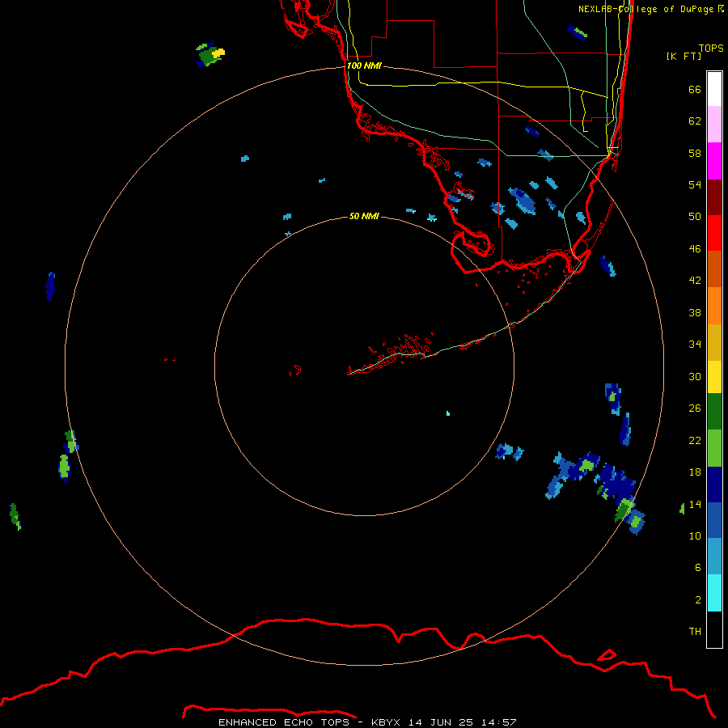
Task: Click the 14 JUN 25 date text
Action: click(x=441, y=722)
